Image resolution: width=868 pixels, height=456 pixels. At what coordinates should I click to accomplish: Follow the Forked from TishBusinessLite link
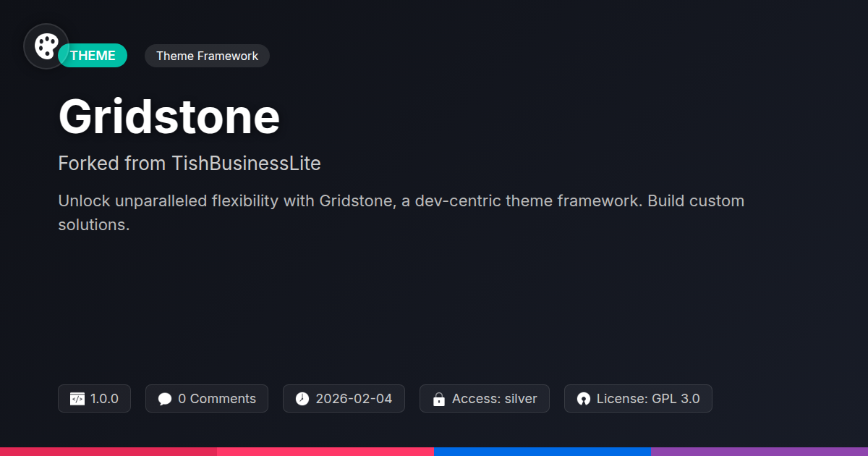(190, 164)
